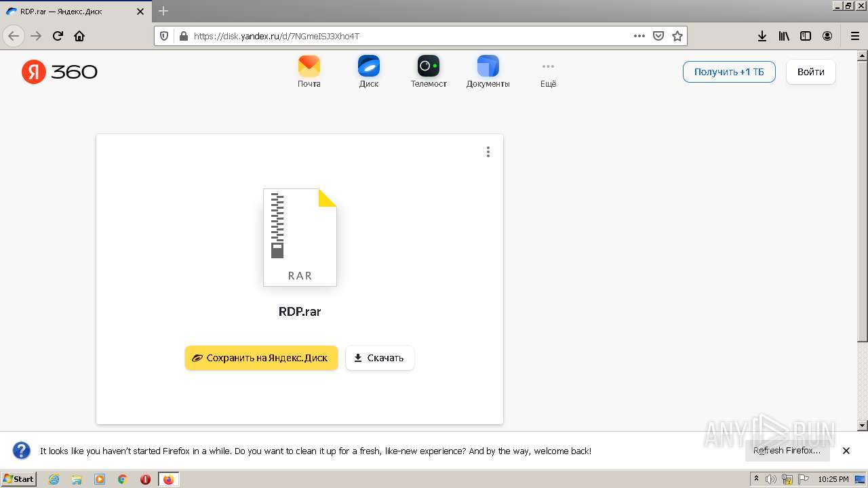Open file options three-dot menu
868x488 pixels.
click(488, 152)
